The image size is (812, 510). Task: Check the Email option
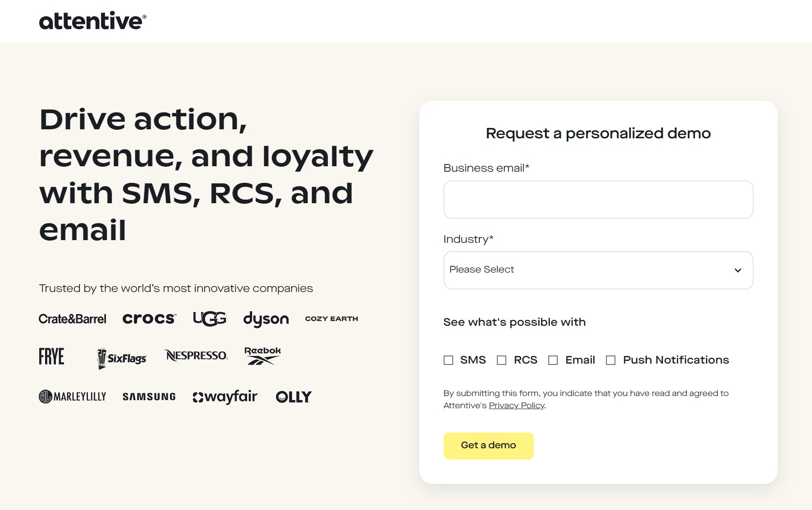(x=553, y=360)
